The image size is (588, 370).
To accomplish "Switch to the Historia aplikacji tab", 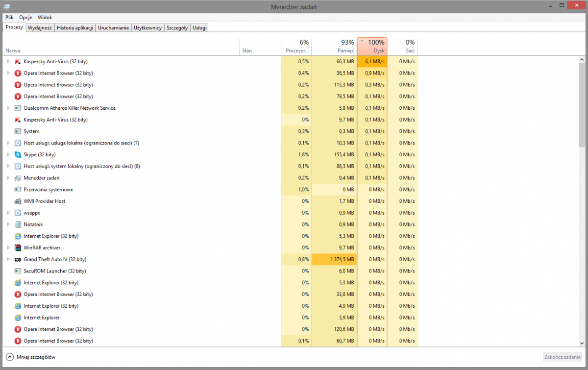I will [75, 28].
